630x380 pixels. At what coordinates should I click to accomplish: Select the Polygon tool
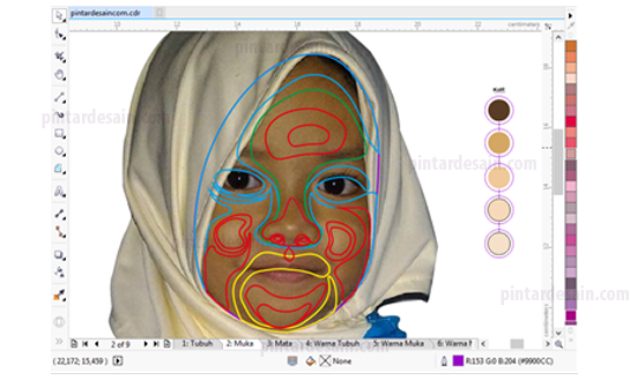[60, 169]
